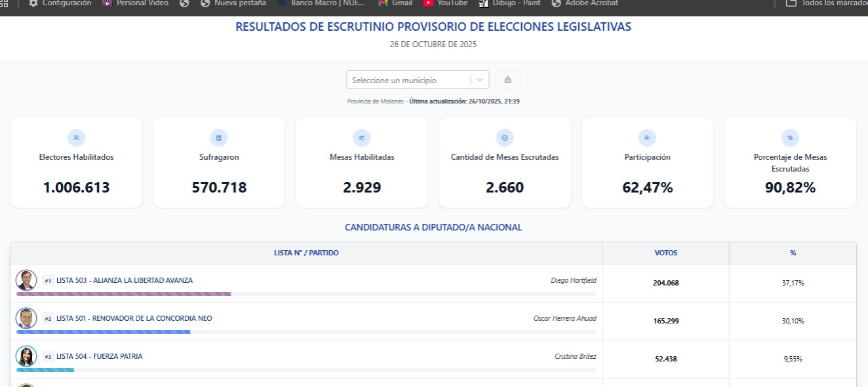Click the purple La Libertad Avanza progress bar
Screen dimensions: 868x387
123,294
